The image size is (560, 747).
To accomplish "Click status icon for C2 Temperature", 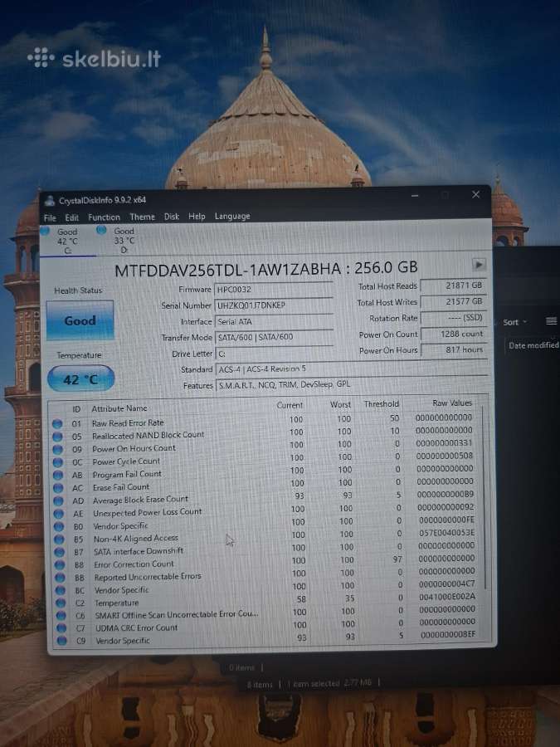I will pos(61,603).
